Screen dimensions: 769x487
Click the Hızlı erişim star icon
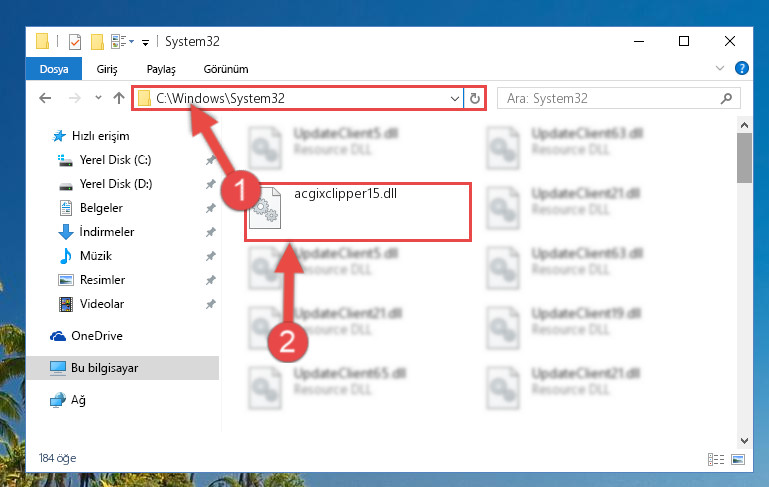pyautogui.click(x=59, y=136)
